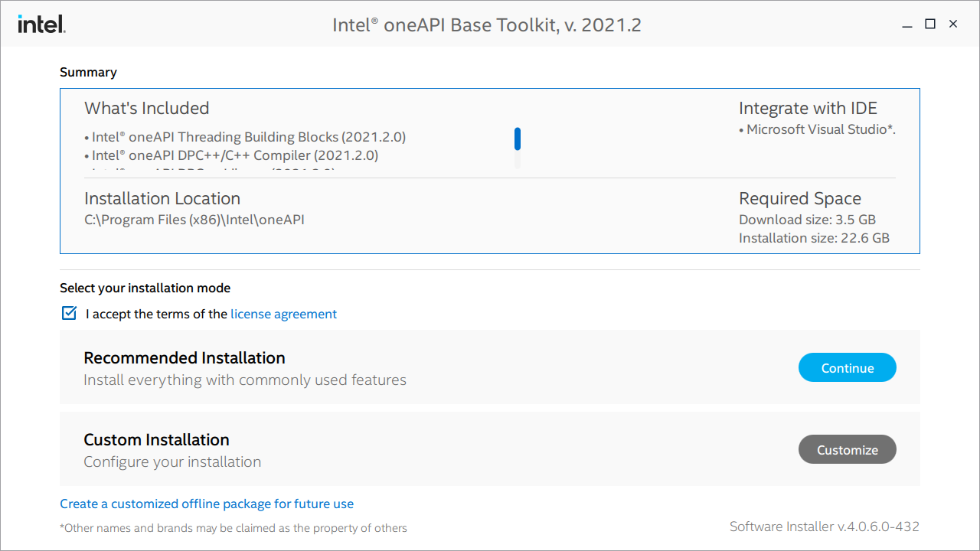This screenshot has height=551, width=980.
Task: Click the Custom Installation heading
Action: click(157, 440)
